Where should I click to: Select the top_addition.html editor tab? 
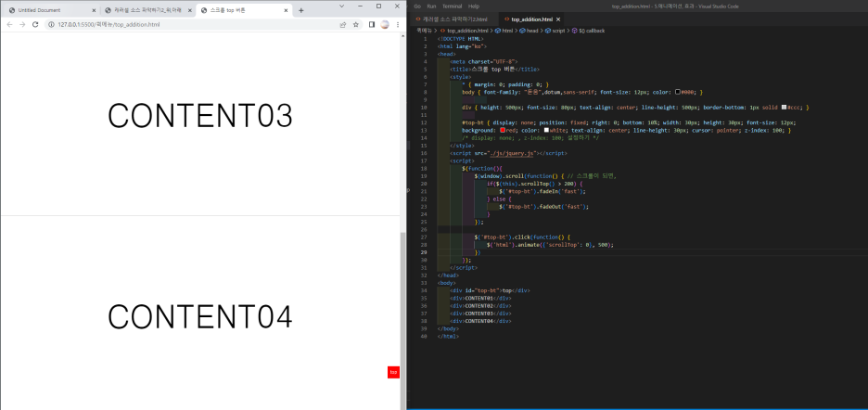[x=532, y=19]
